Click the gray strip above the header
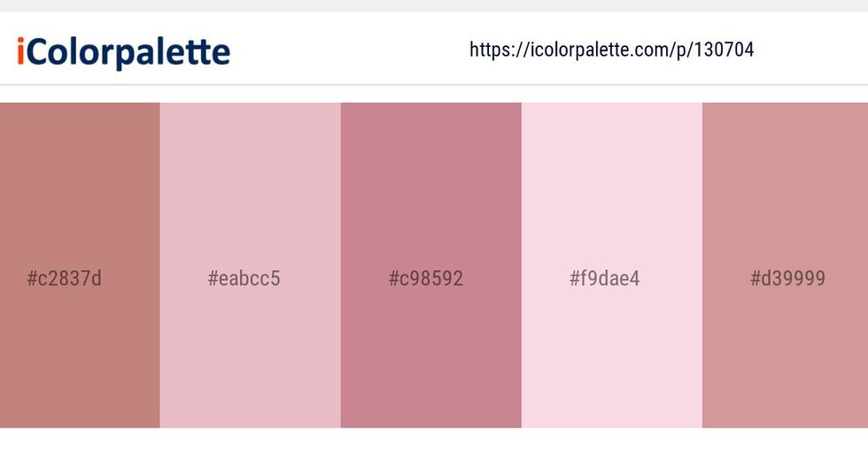This screenshot has height=472, width=868. click(x=434, y=5)
